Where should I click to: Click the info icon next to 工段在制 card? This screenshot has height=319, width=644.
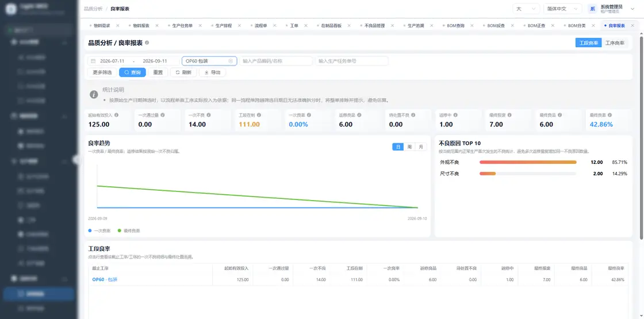[x=259, y=116]
